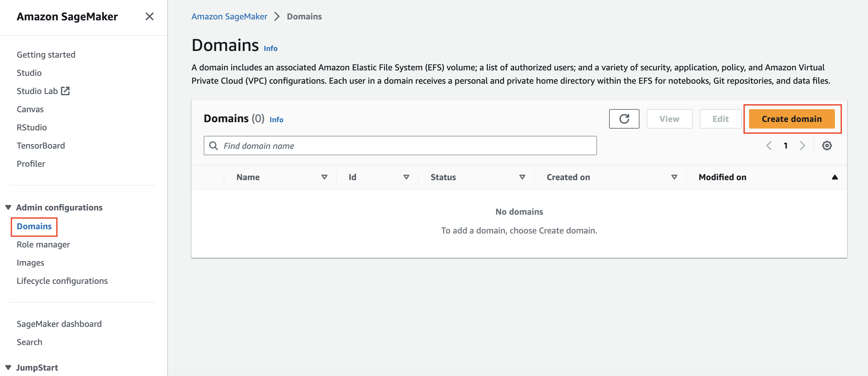Click Info link next to Domains heading
This screenshot has height=376, width=868.
pyautogui.click(x=270, y=49)
